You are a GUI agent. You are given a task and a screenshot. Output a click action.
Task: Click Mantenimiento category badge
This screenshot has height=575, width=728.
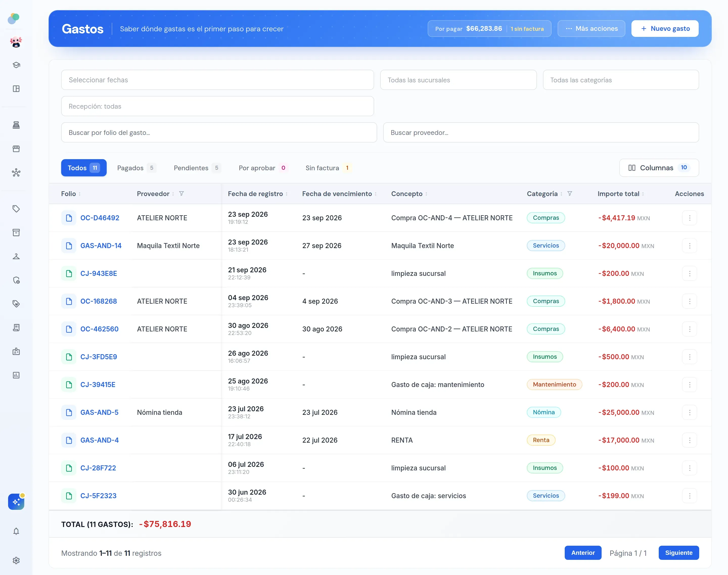(554, 385)
